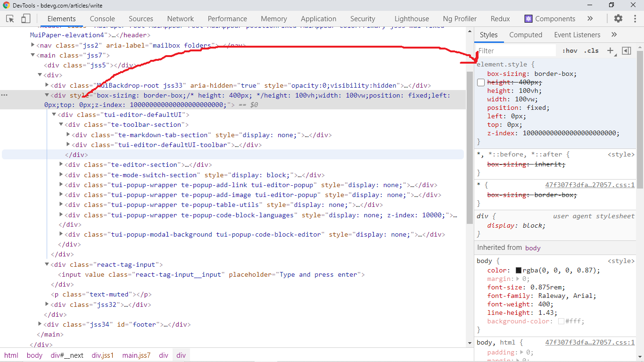
Task: Open the Lighthouse panel
Action: [411, 19]
